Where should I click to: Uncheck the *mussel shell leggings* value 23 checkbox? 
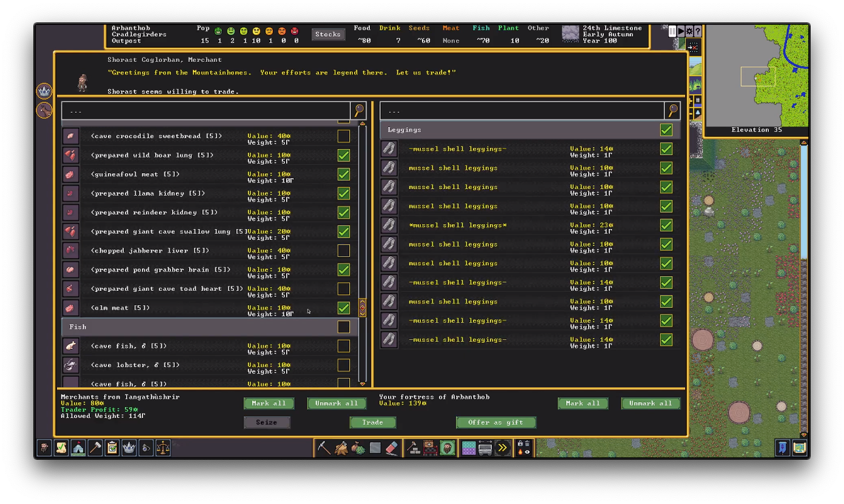666,225
